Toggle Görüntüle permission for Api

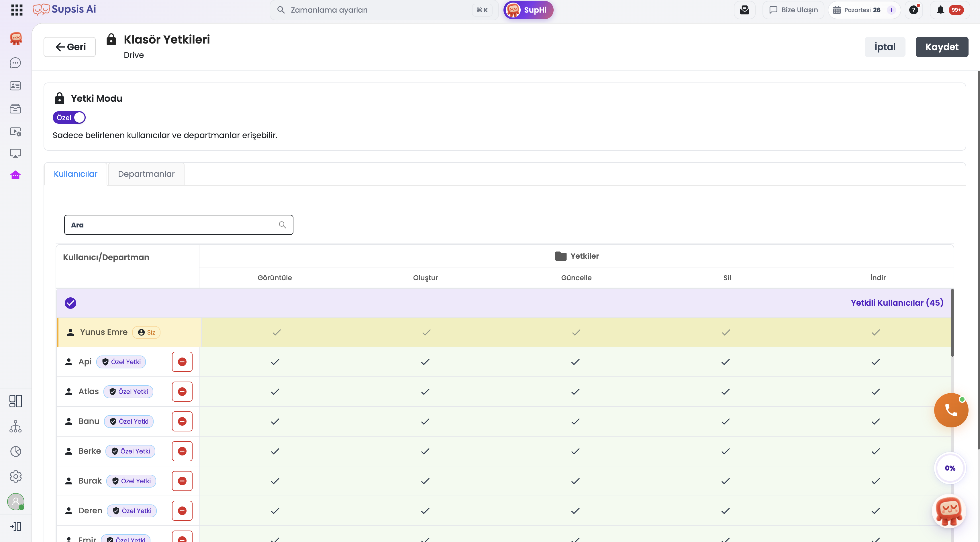coord(275,362)
